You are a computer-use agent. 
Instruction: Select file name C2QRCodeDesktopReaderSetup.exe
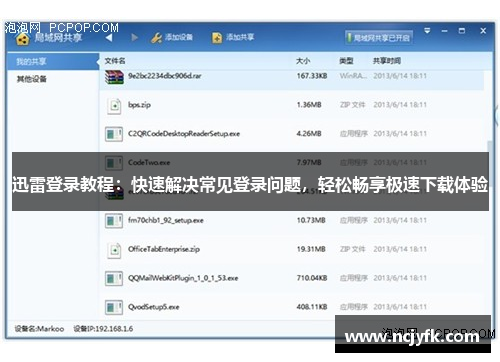(x=184, y=134)
